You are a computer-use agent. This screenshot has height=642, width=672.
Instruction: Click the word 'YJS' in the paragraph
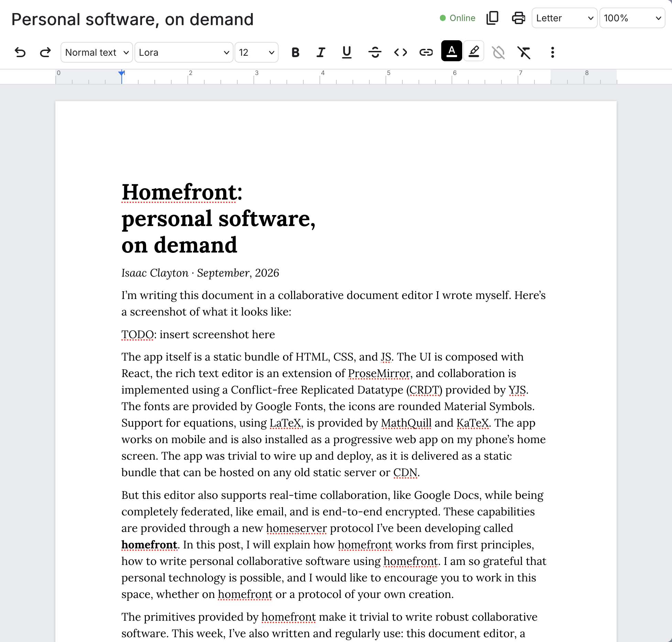[x=517, y=390]
